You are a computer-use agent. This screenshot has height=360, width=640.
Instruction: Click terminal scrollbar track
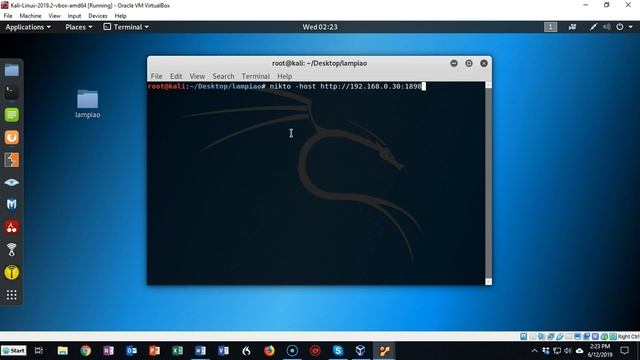[x=488, y=183]
